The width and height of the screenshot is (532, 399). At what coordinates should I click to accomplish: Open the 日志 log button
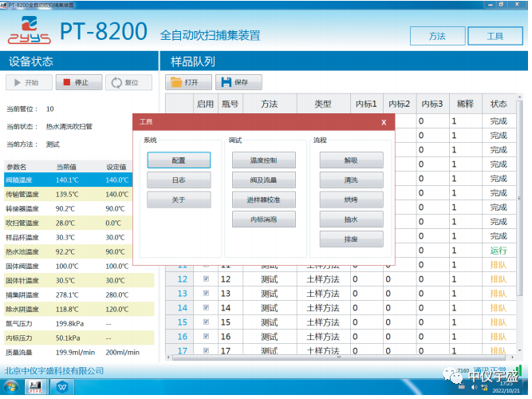pos(179,180)
